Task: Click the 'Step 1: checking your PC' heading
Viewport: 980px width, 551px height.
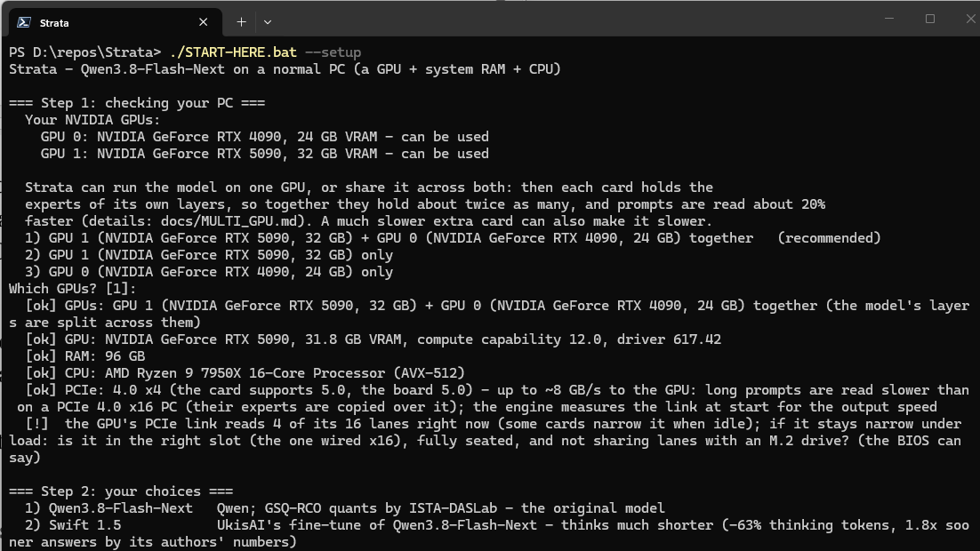Action: [x=137, y=103]
